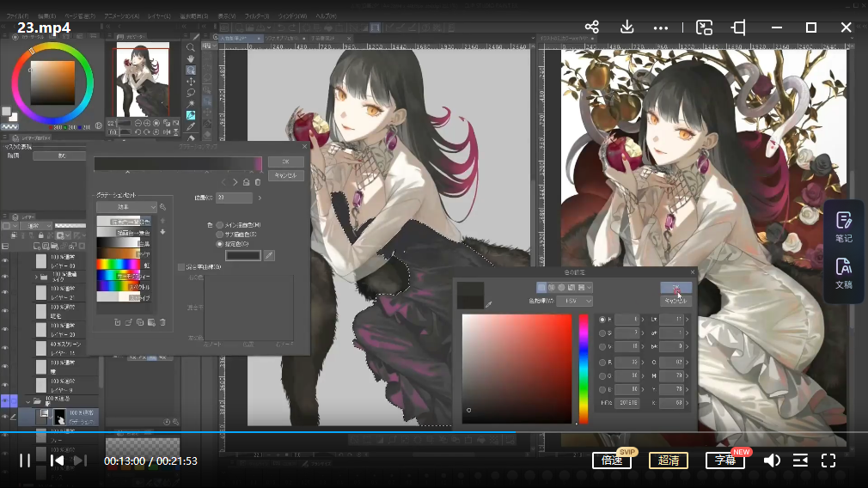Click eyedropper icon in gradient map dialog

pos(269,255)
